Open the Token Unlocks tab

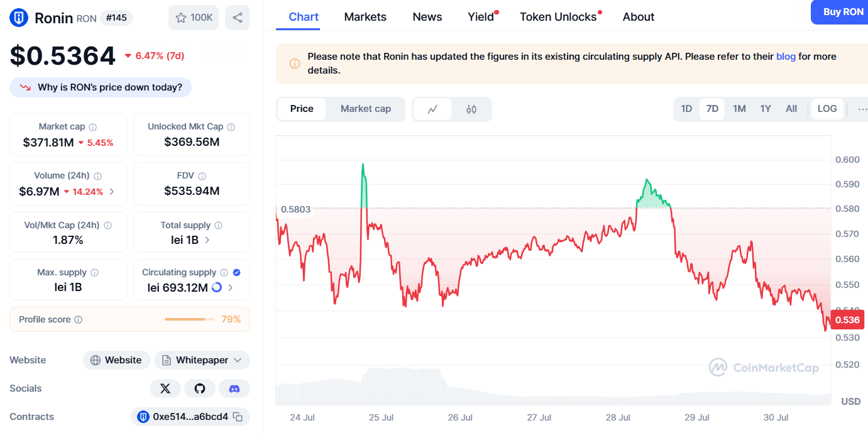coord(558,17)
